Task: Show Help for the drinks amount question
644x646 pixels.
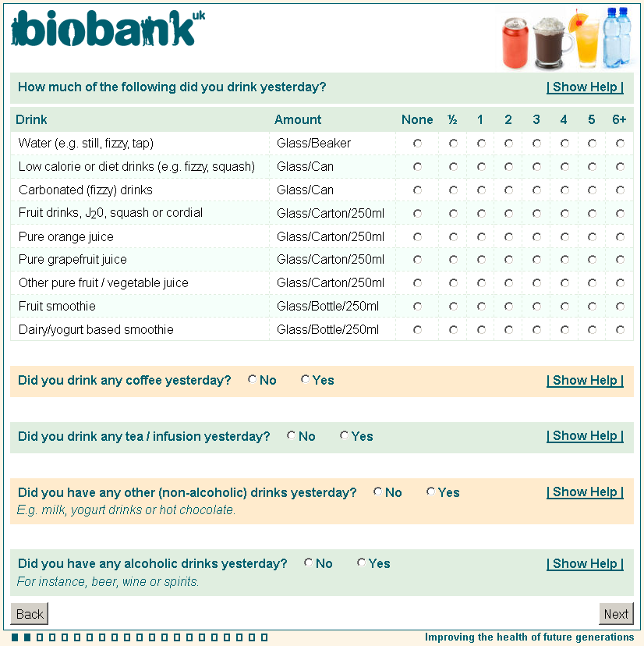Action: (x=585, y=87)
